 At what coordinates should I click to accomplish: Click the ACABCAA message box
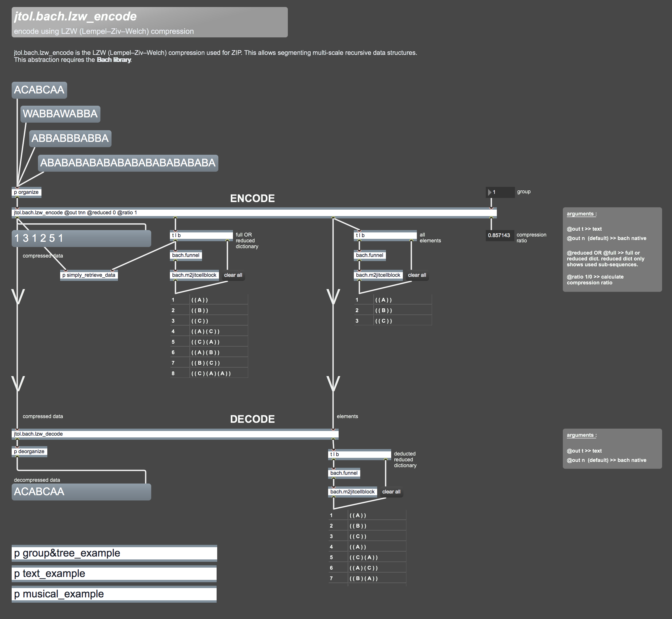(x=39, y=90)
